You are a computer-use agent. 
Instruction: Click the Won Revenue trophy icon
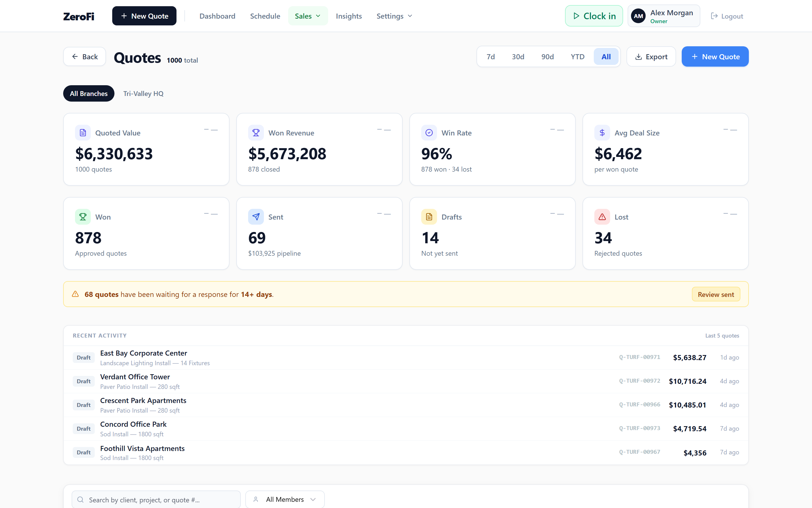(256, 133)
